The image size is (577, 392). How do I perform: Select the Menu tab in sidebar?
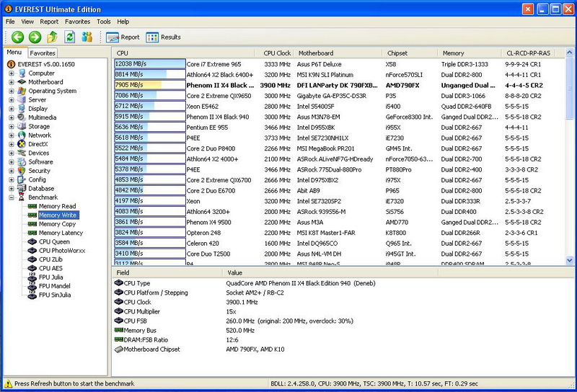click(14, 52)
